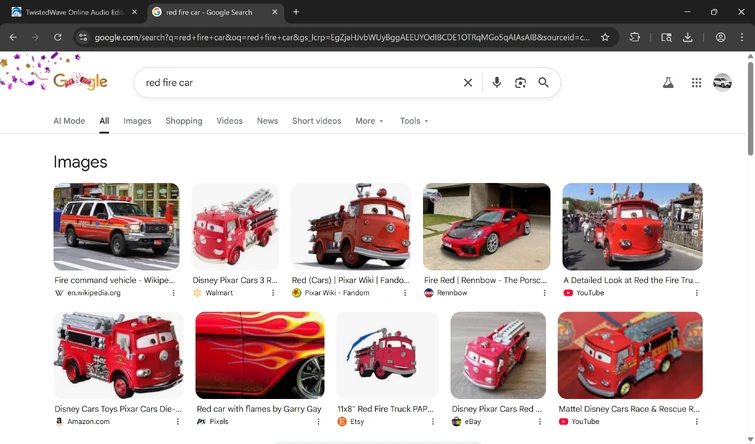Open site information icon in address bar

pos(83,37)
